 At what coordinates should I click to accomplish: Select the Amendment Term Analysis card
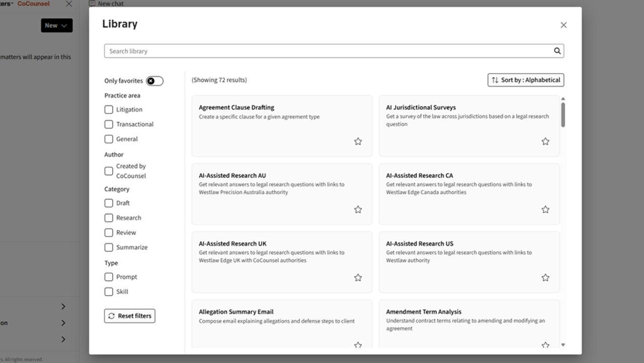point(468,322)
